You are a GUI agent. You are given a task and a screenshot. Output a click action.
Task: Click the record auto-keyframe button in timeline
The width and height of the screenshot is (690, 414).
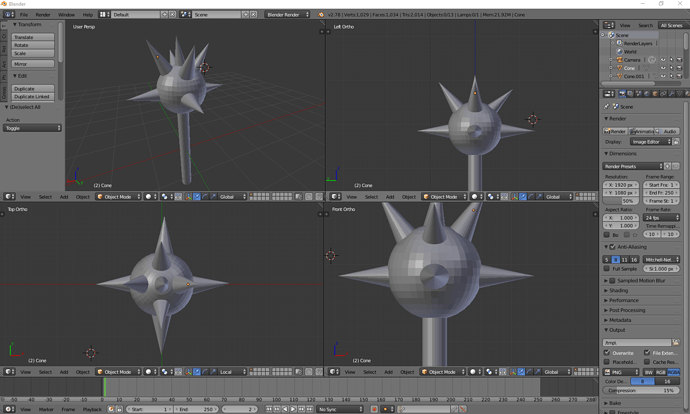pos(374,409)
